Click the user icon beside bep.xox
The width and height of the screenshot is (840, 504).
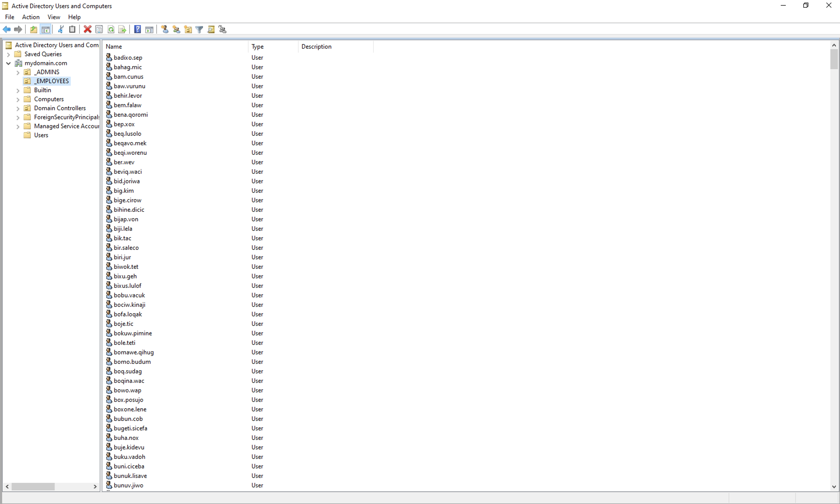pos(109,124)
